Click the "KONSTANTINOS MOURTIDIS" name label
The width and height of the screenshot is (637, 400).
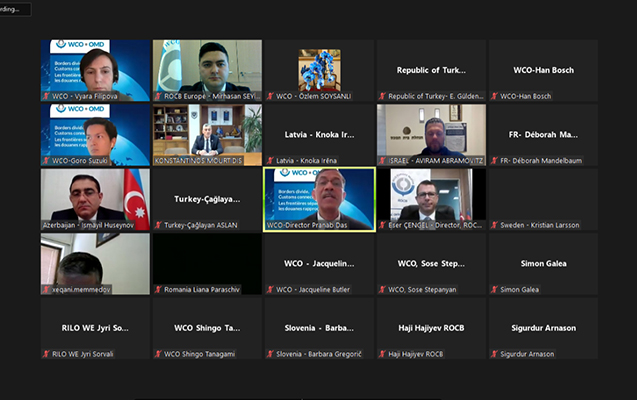(x=198, y=161)
